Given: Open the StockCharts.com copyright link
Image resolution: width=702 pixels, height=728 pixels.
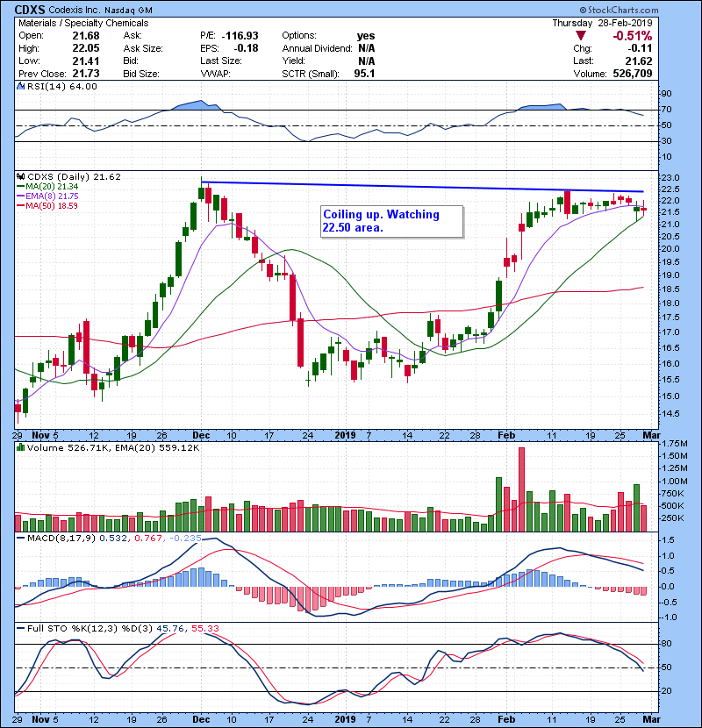Looking at the screenshot, I should tap(619, 10).
